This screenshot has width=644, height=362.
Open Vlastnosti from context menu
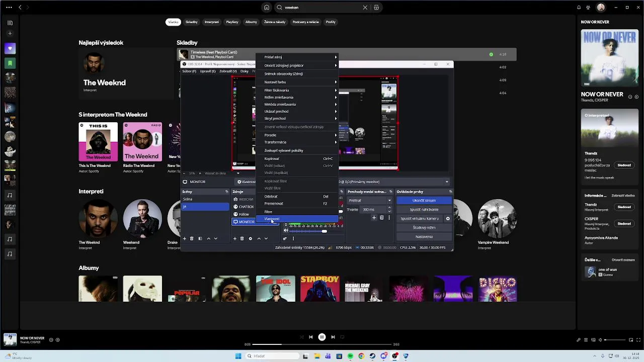click(x=297, y=219)
